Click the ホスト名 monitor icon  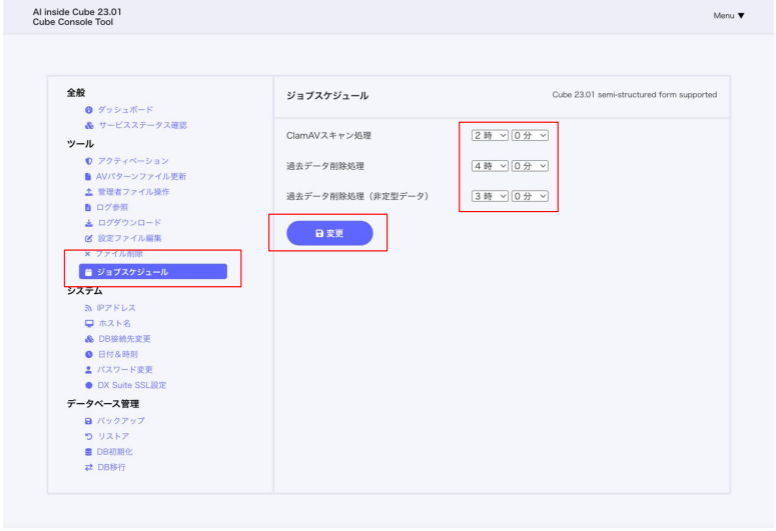coord(89,324)
